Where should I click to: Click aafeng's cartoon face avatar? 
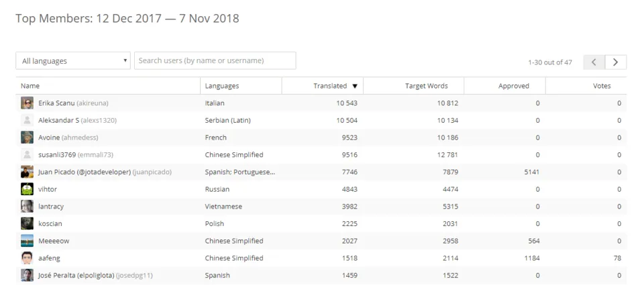click(x=27, y=258)
